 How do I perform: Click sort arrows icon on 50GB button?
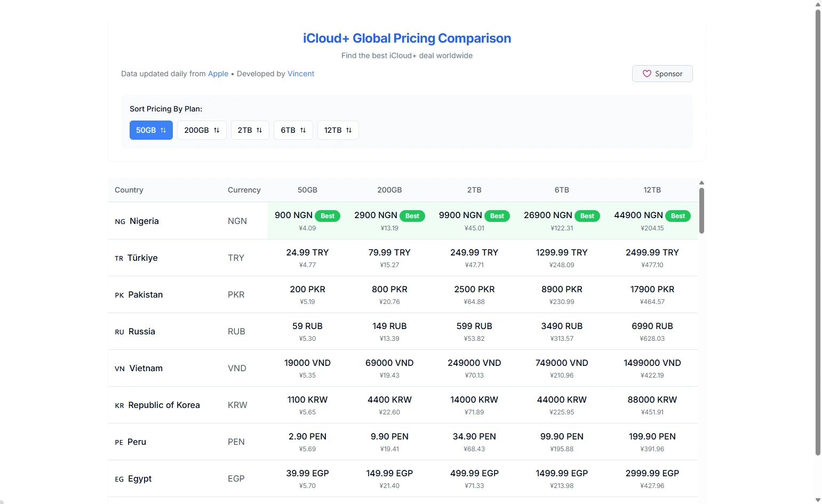click(x=163, y=130)
